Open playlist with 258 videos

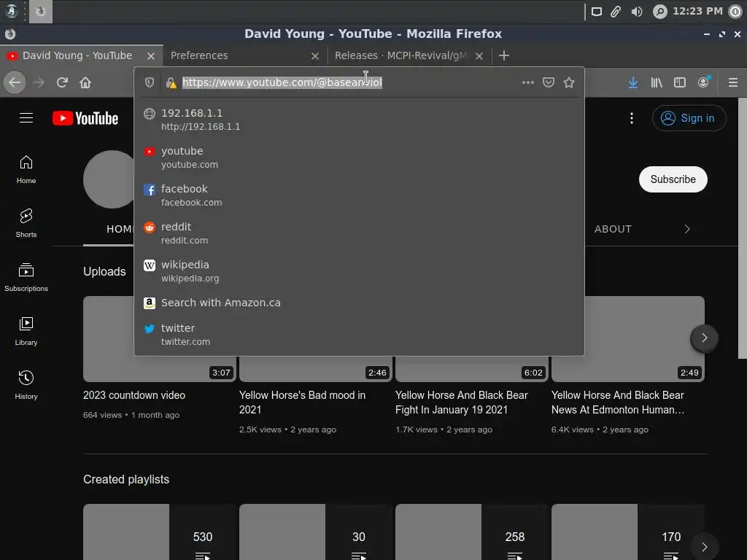point(472,532)
